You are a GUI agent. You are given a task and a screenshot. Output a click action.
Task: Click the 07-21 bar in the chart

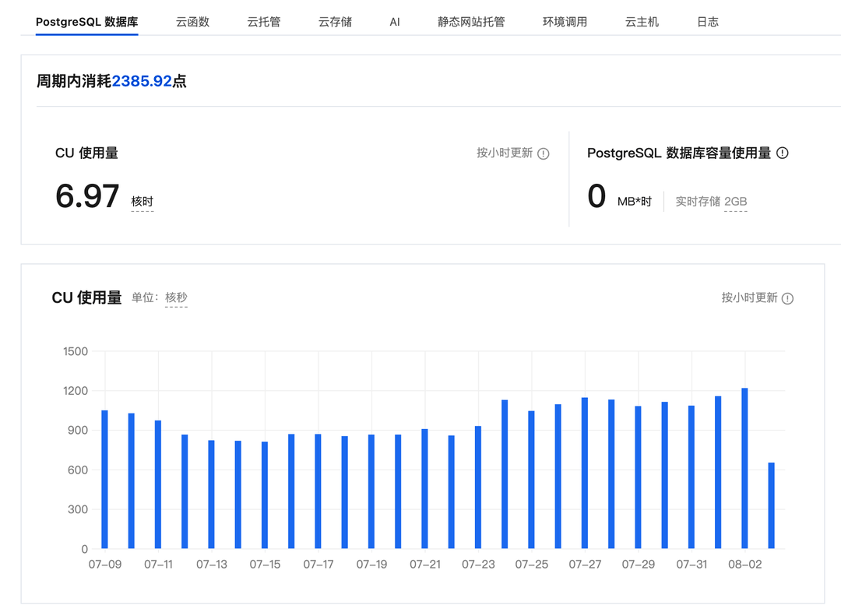click(425, 488)
